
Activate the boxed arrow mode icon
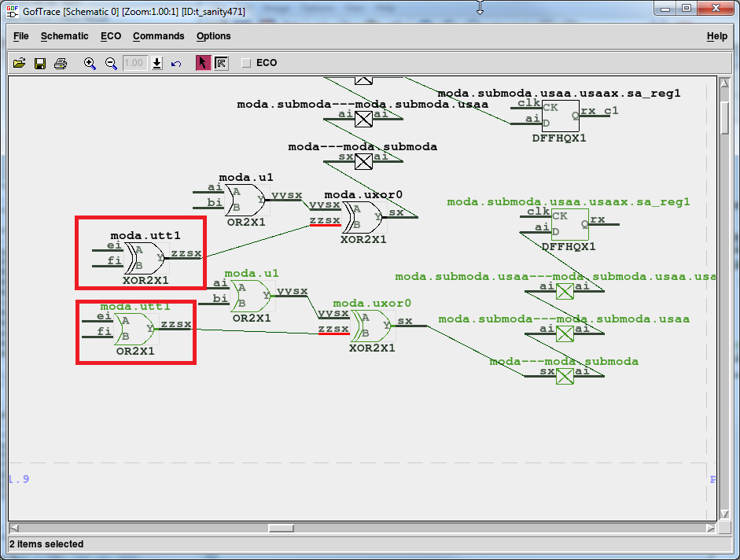pos(221,63)
